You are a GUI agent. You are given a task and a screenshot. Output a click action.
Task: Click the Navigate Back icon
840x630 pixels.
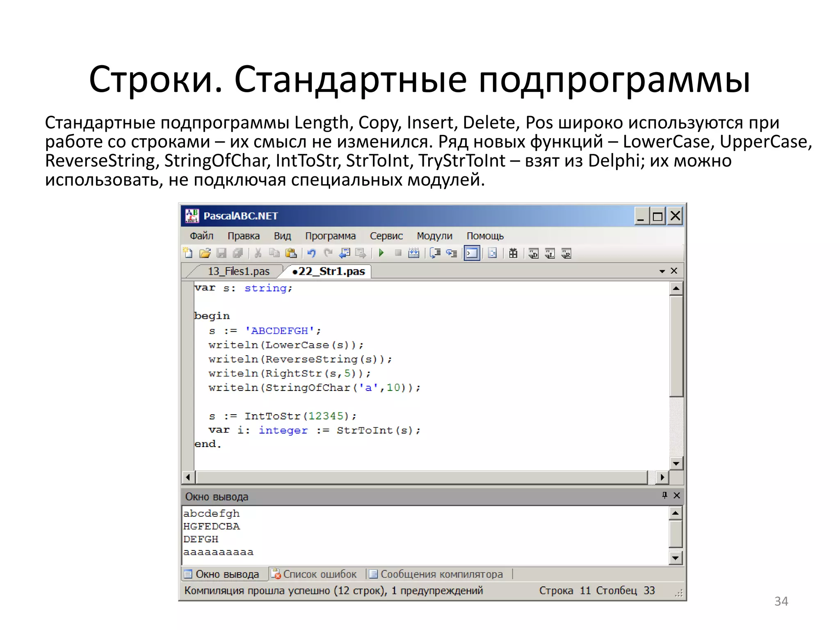tap(345, 253)
